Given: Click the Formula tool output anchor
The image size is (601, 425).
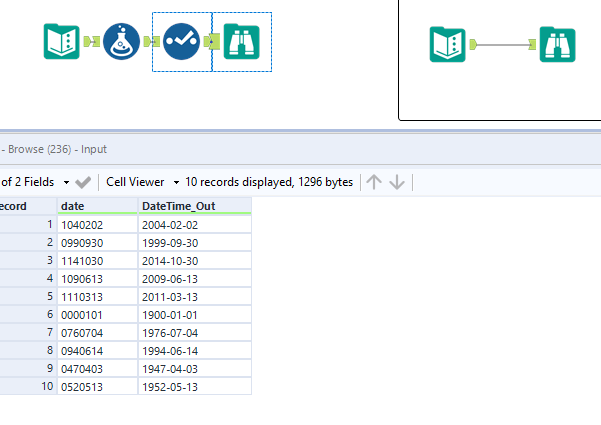Looking at the screenshot, I should coord(147,41).
